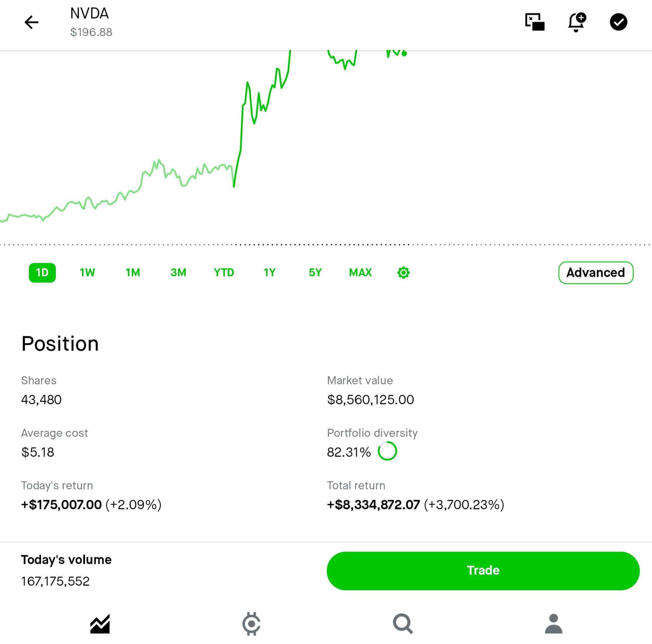Screen dimensions: 652x644
Task: Open the search magnifier icon
Action: [403, 624]
